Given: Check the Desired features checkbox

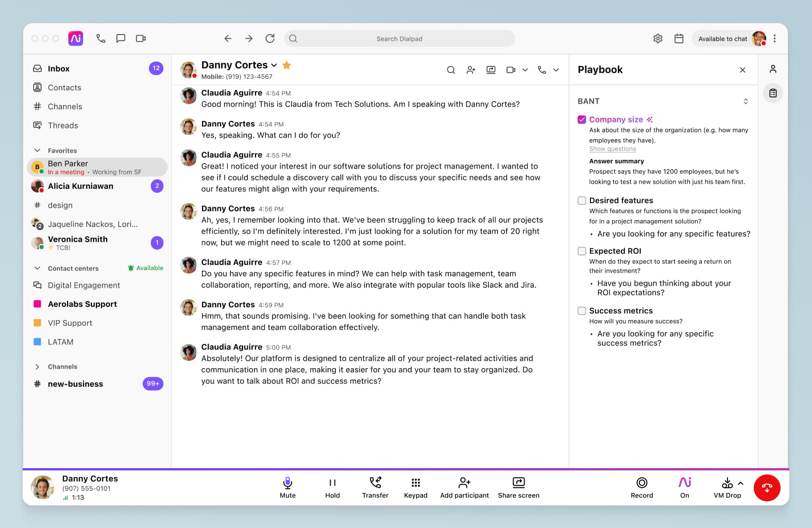Looking at the screenshot, I should (x=582, y=201).
